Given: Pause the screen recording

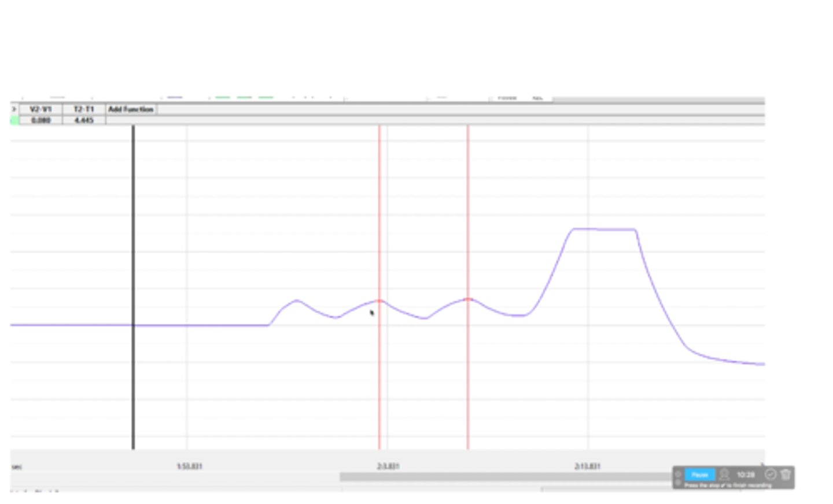Looking at the screenshot, I should (x=699, y=475).
